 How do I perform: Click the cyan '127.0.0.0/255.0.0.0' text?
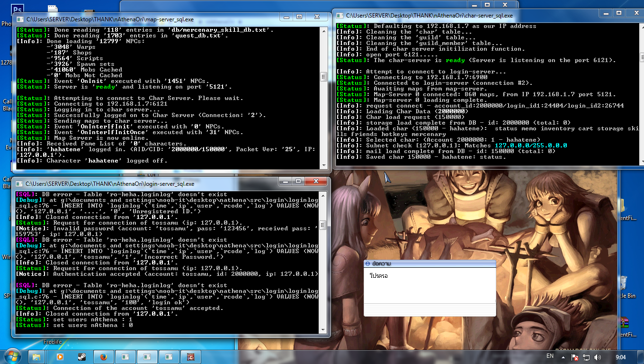point(531,146)
